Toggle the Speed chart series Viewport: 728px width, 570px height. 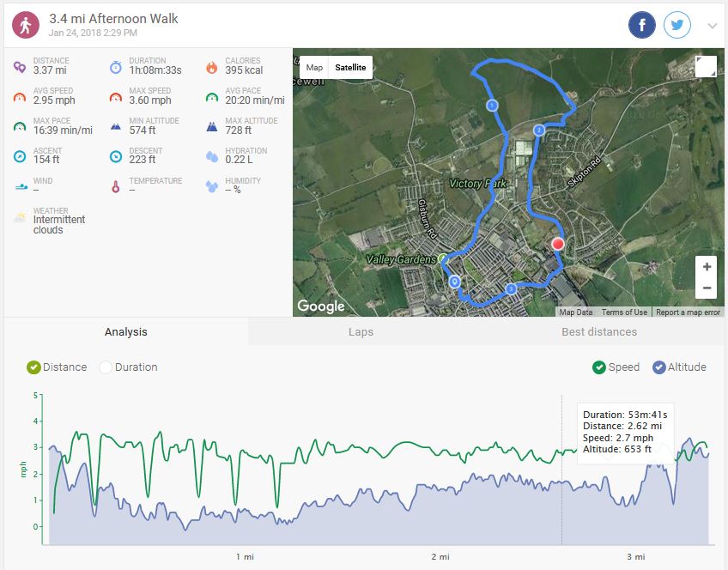click(599, 367)
